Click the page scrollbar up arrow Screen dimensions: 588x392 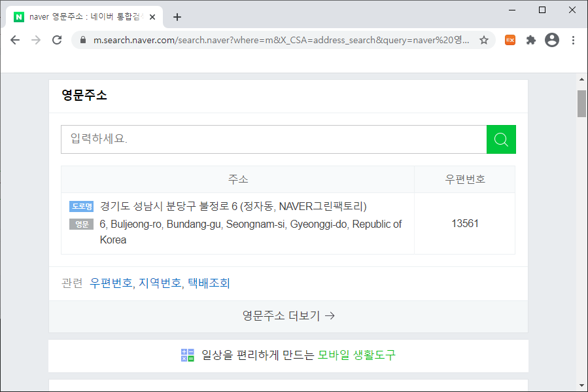(581, 79)
